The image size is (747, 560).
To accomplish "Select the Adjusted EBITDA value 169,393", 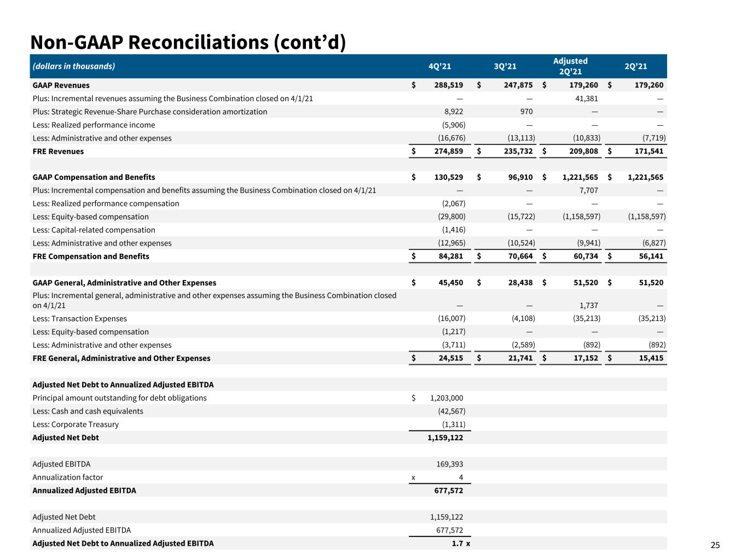I will tap(449, 464).
